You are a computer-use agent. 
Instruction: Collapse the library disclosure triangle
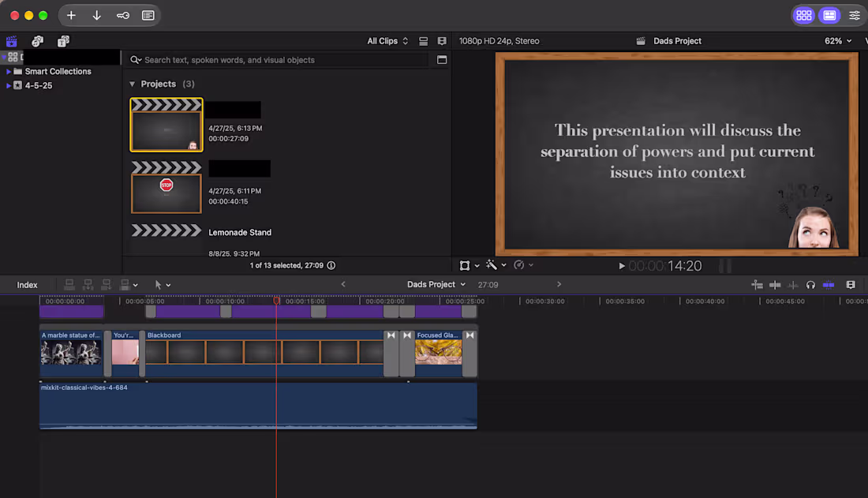click(4, 57)
